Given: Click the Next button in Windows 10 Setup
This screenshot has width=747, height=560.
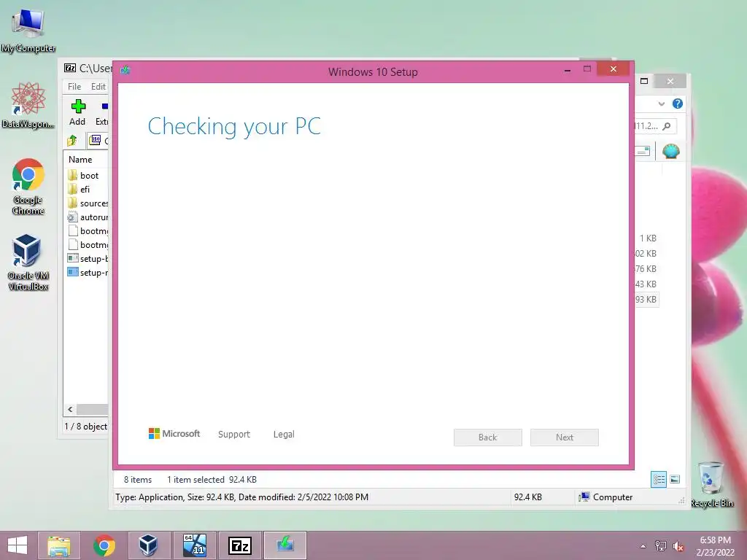Looking at the screenshot, I should pos(565,437).
